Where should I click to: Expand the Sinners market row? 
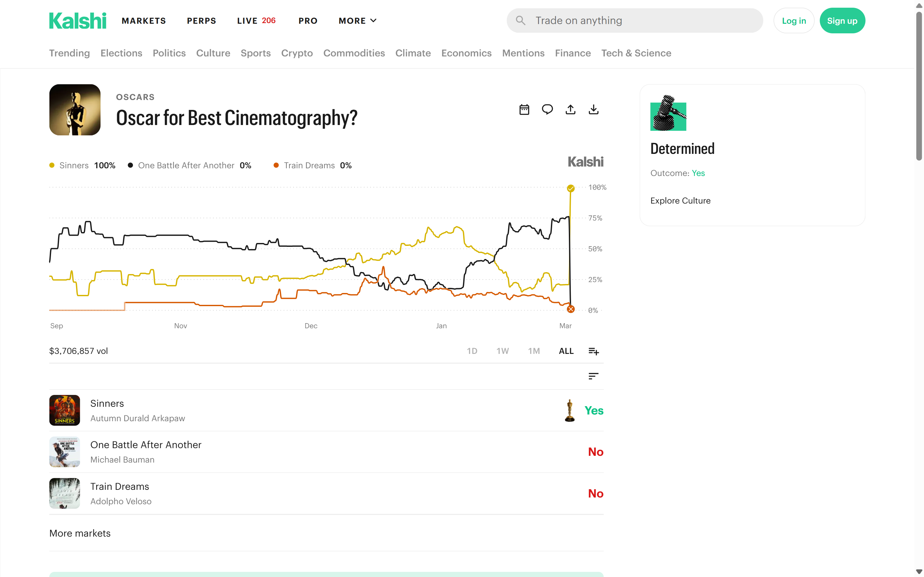tap(326, 410)
